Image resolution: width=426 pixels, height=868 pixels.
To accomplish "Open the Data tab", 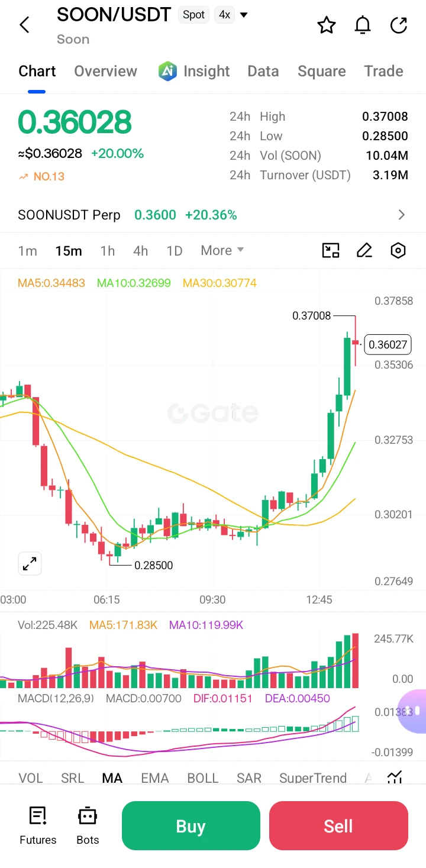I will 263,71.
